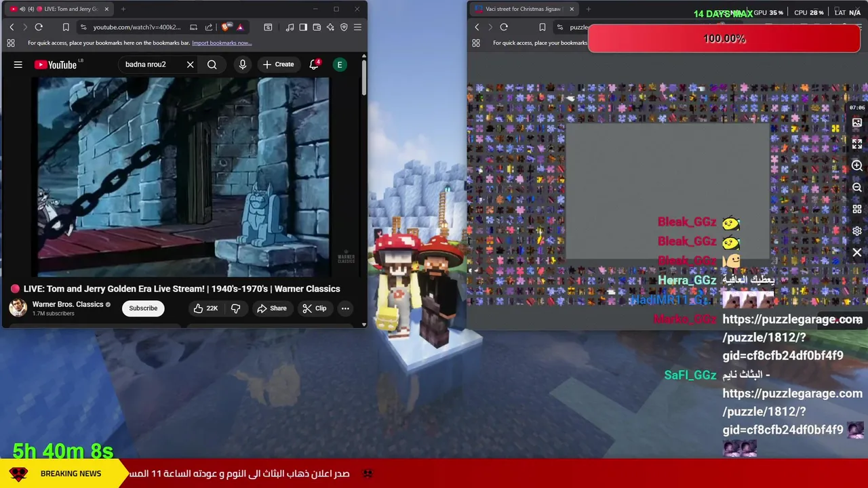
Task: Click the Import bookmarks now link
Action: (222, 43)
